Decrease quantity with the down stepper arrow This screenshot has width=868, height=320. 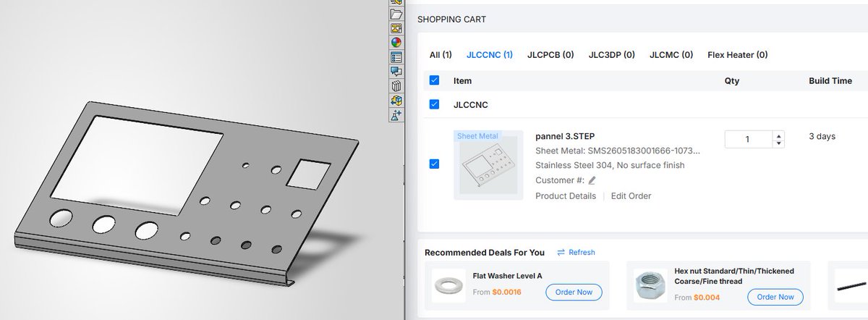(x=778, y=143)
